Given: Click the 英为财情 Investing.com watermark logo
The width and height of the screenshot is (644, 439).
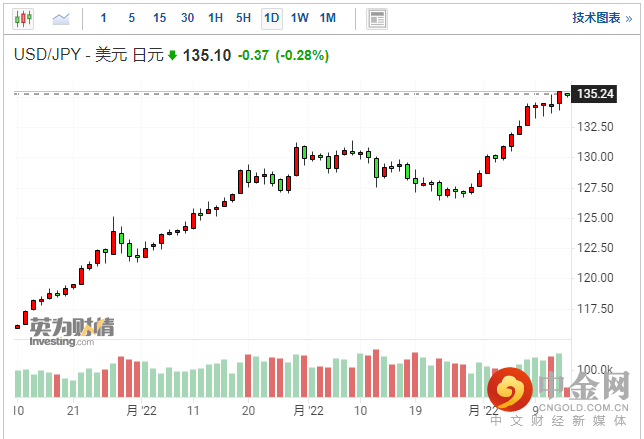Looking at the screenshot, I should tap(72, 332).
